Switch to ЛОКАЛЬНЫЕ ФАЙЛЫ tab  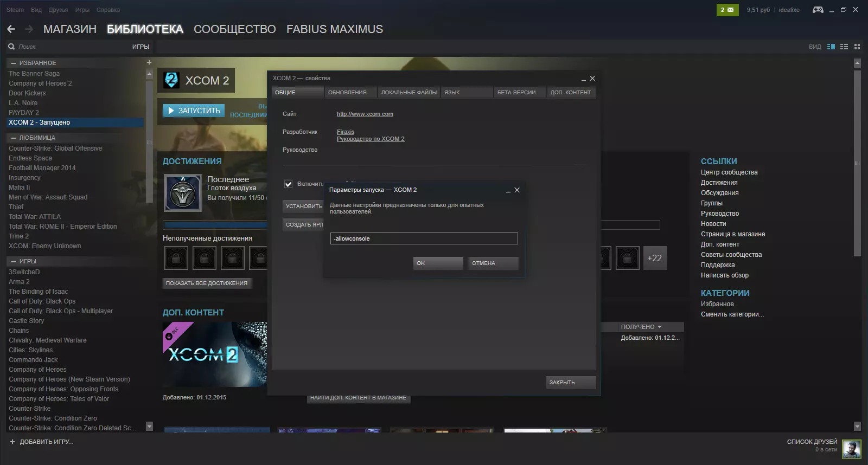[409, 92]
